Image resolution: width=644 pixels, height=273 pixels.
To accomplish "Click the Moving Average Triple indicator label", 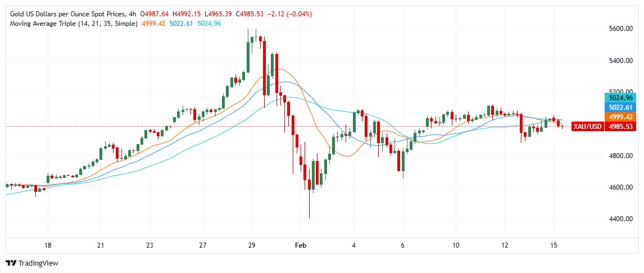I will (x=74, y=24).
